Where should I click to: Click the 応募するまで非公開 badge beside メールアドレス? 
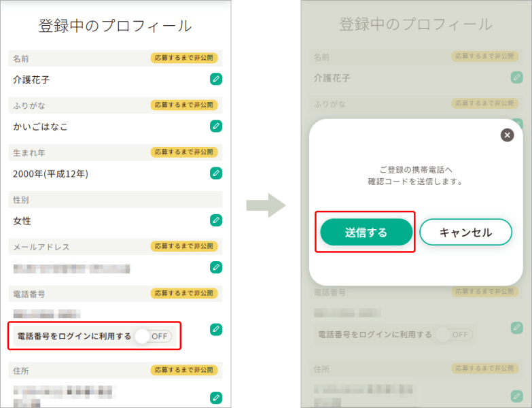tap(184, 246)
